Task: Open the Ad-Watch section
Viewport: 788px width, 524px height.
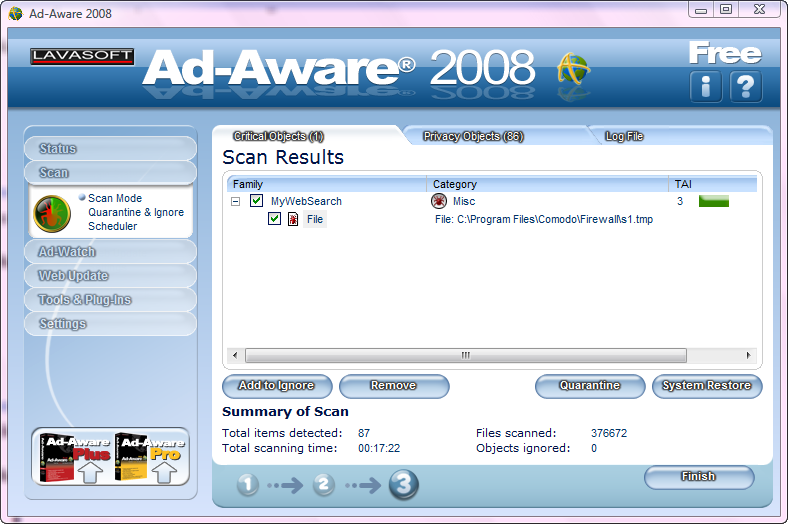Action: click(110, 252)
